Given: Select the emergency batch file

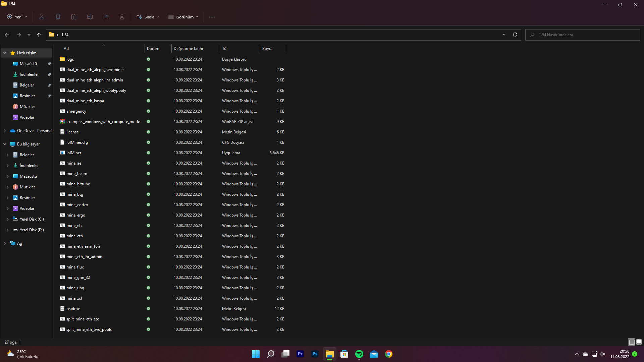Looking at the screenshot, I should click(173, 111).
